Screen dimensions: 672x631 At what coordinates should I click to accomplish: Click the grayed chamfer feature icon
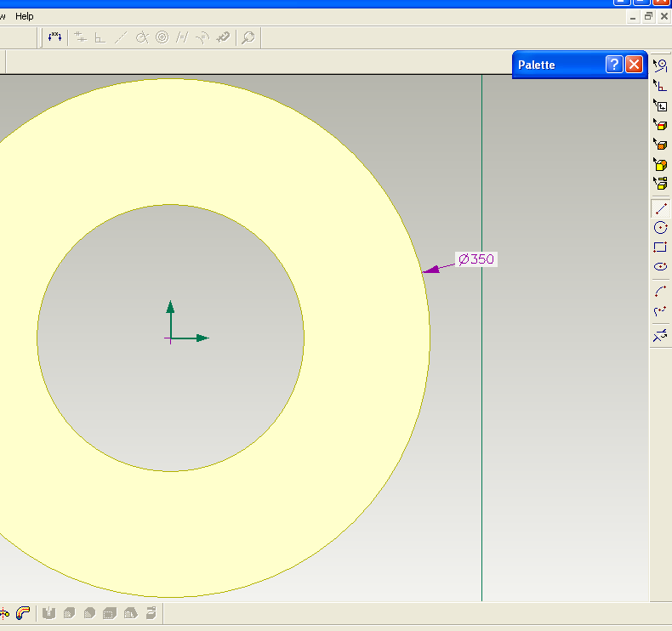tap(89, 613)
